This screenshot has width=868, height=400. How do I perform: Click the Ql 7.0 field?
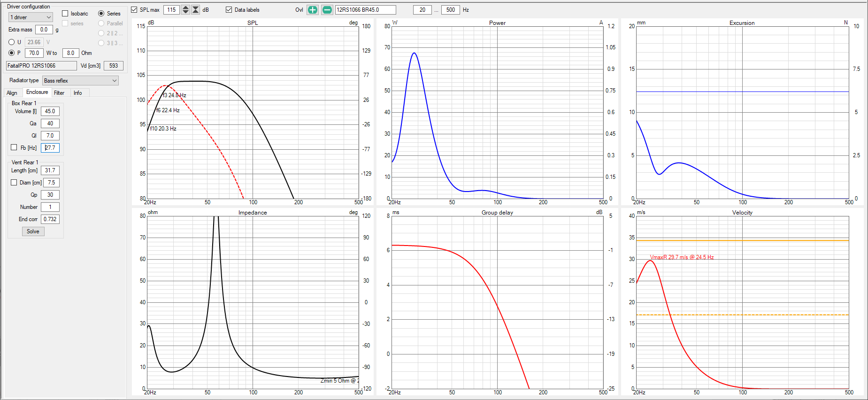pyautogui.click(x=50, y=136)
